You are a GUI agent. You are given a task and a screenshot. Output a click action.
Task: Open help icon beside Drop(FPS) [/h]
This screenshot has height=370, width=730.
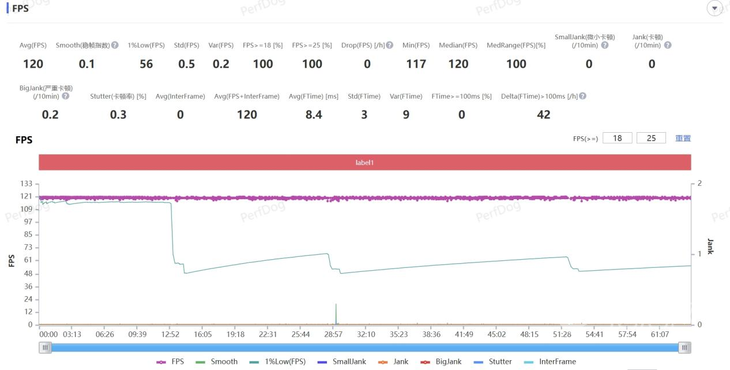point(389,45)
